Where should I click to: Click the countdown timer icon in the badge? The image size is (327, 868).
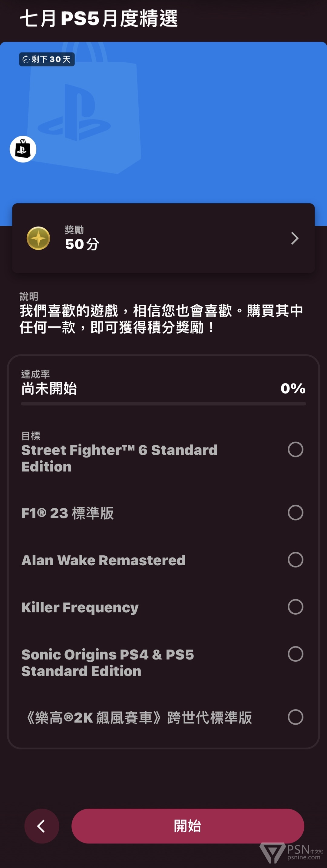(26, 59)
